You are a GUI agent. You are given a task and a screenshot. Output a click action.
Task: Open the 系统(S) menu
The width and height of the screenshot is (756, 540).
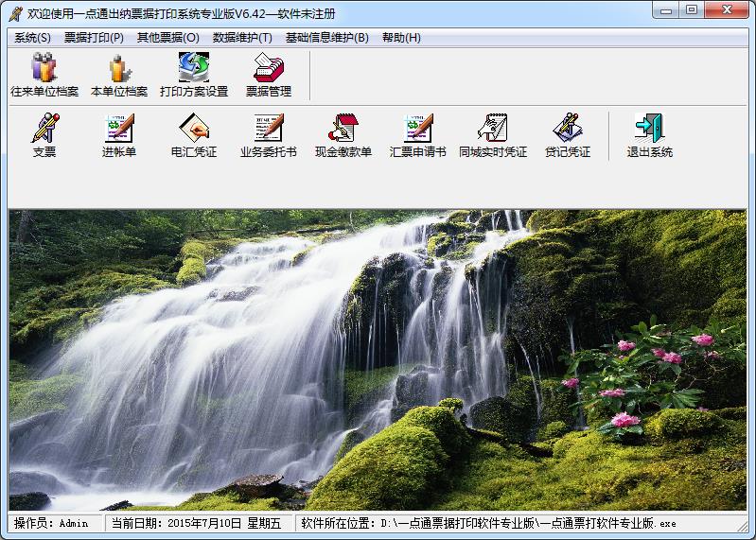click(x=32, y=38)
